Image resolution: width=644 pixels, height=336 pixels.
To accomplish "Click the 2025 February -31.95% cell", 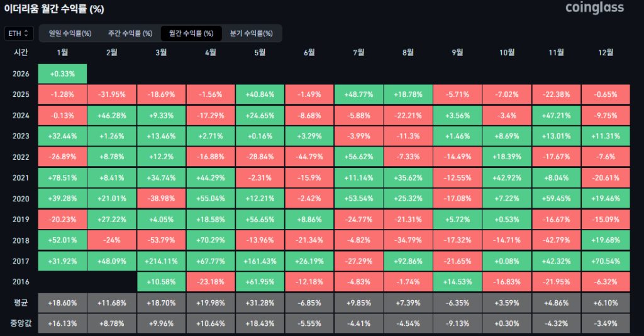I will [112, 94].
